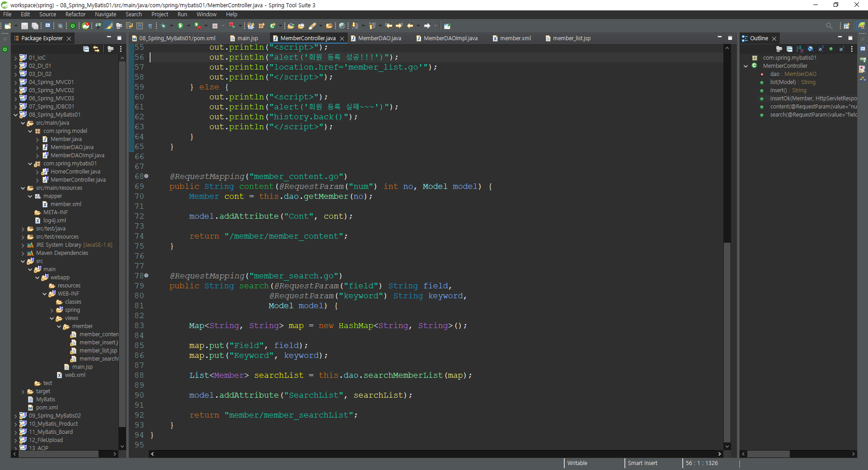Select the Spring perspective leaf icon
Viewport: 868px width, 470px height.
[x=861, y=26]
